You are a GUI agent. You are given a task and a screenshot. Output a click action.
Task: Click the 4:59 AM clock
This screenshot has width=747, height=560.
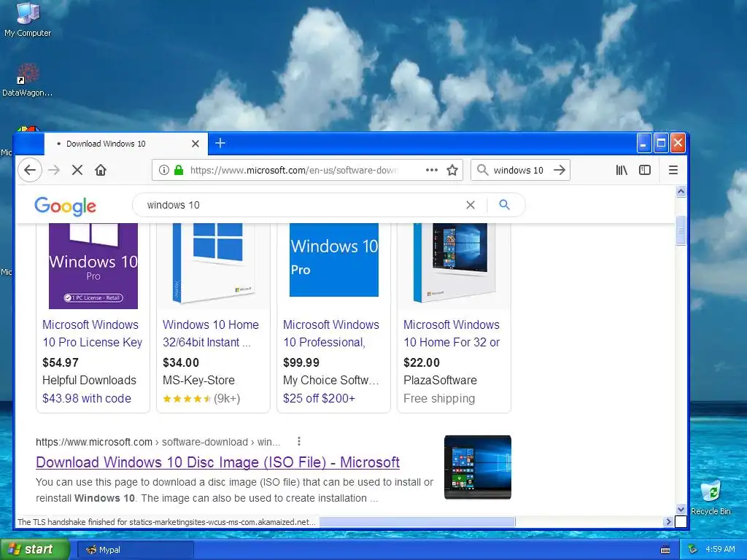(x=720, y=550)
